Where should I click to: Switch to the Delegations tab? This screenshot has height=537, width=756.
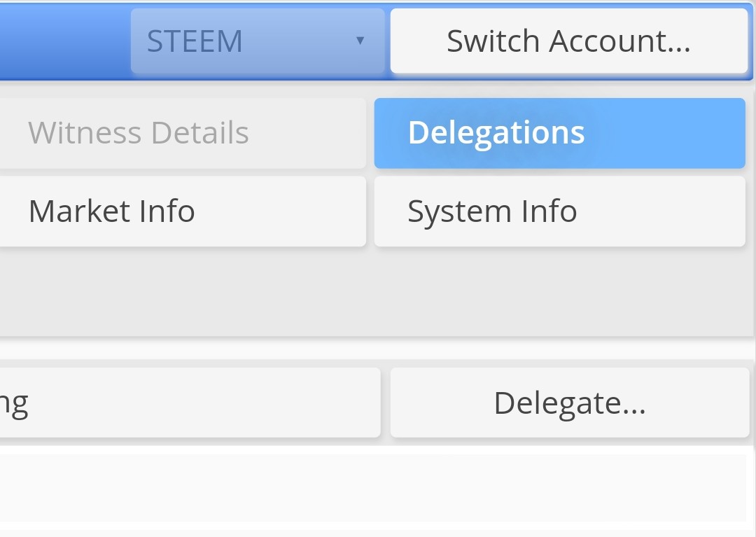coord(560,133)
